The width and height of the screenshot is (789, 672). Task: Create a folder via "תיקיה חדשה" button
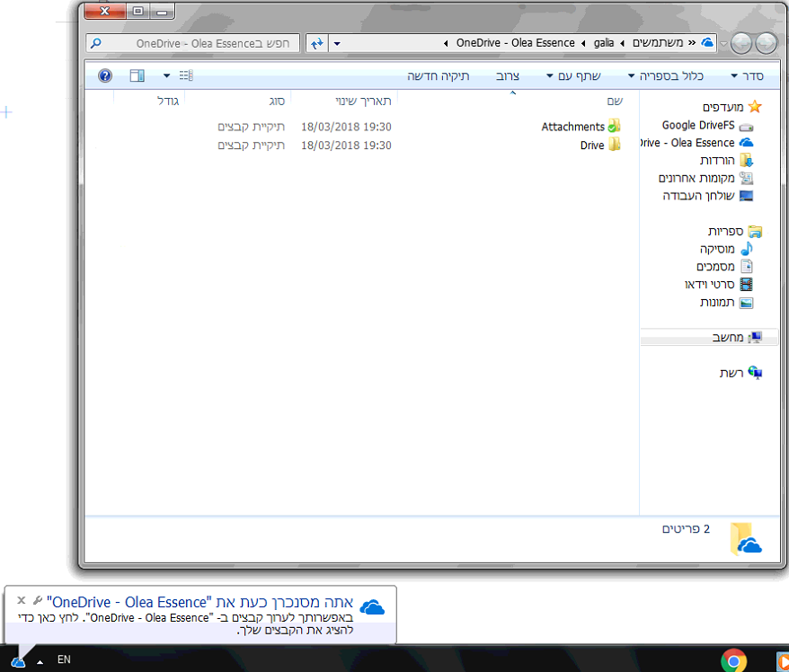438,75
